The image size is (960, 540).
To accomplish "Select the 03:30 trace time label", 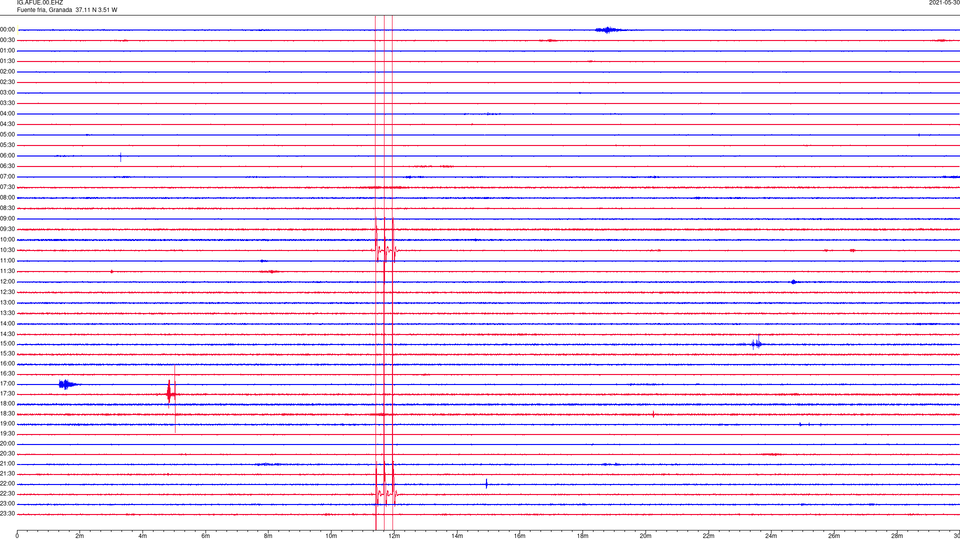I will [x=7, y=103].
